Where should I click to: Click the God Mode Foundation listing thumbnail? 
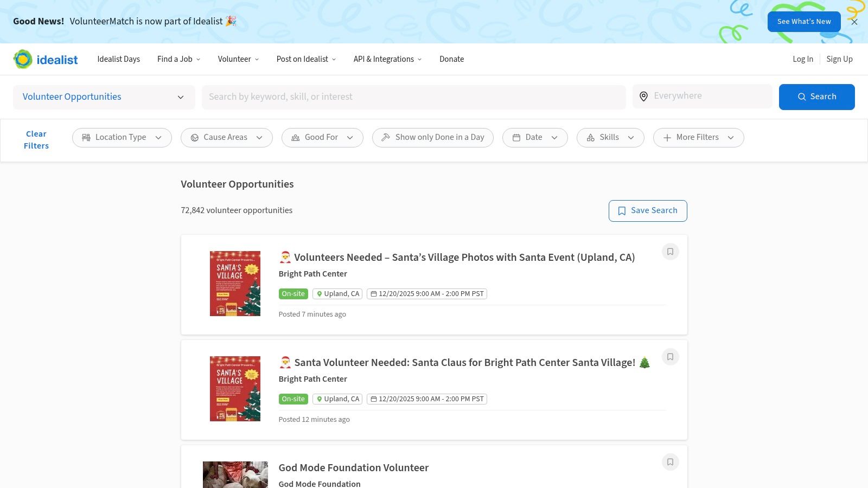[x=235, y=474]
